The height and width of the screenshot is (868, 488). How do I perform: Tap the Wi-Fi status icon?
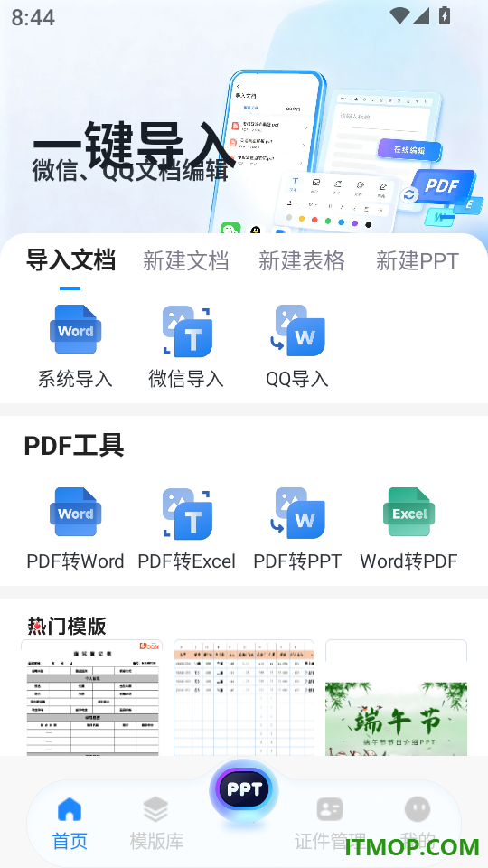[399, 16]
